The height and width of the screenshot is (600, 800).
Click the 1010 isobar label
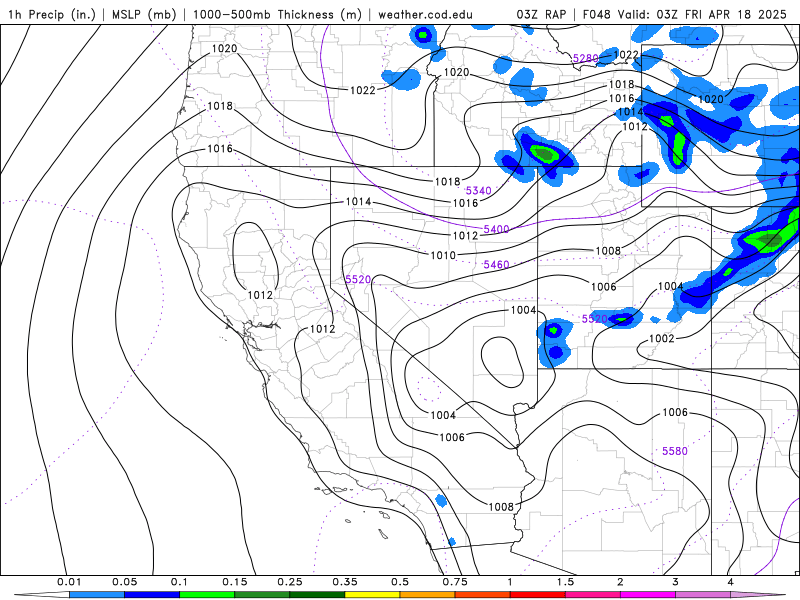click(443, 255)
